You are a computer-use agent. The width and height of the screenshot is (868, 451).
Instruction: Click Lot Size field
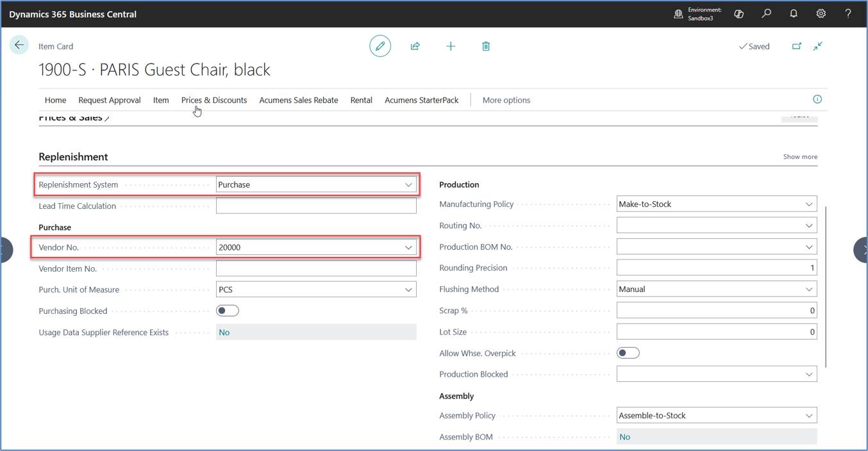pos(717,332)
